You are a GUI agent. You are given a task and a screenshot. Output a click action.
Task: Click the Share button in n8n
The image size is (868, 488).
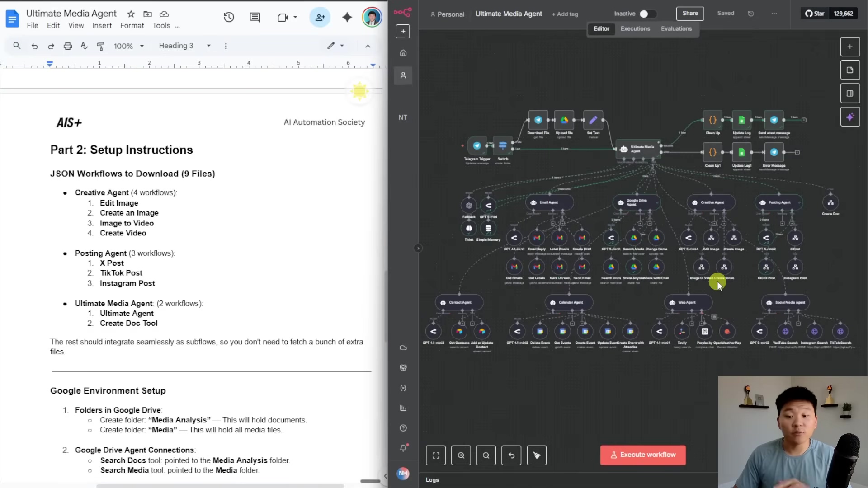689,14
